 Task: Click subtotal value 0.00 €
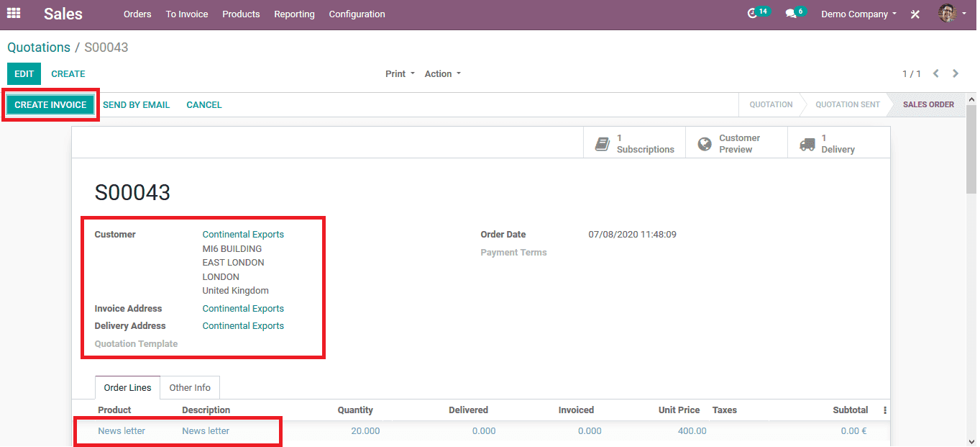pyautogui.click(x=853, y=431)
